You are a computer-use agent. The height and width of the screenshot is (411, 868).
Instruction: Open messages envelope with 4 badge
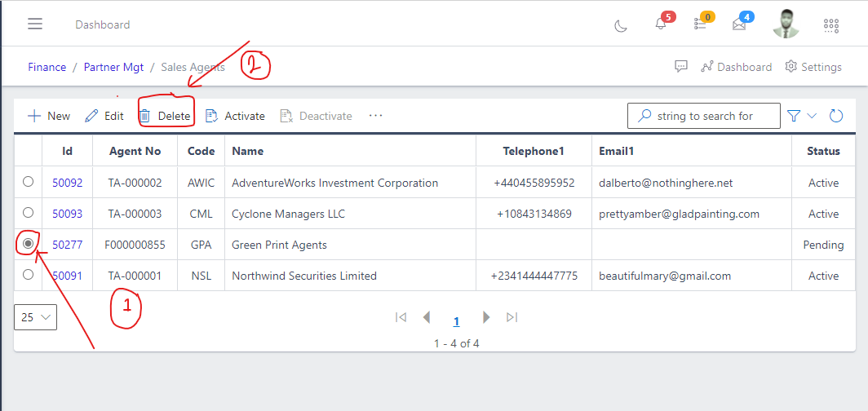tap(739, 25)
